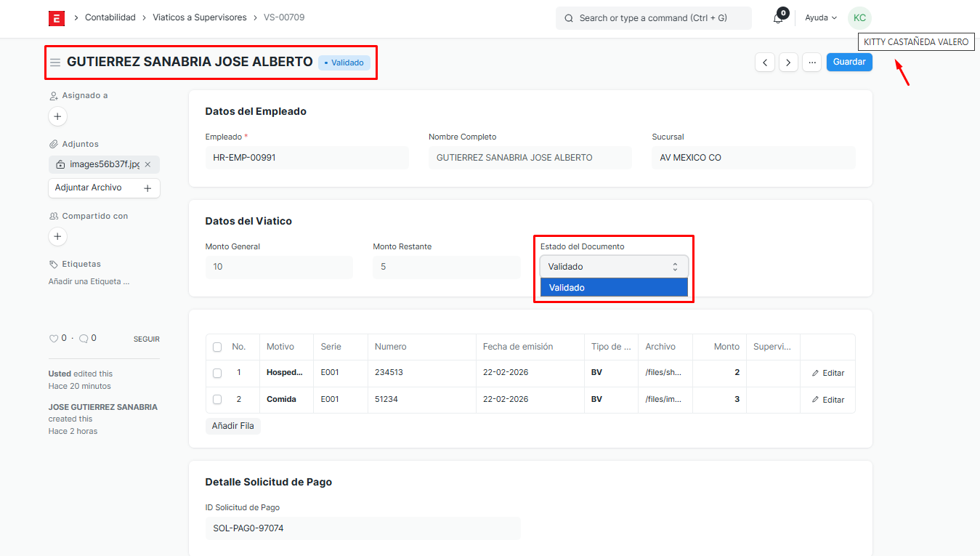Navigate to Contabilidad breadcrumb
The width and height of the screenshot is (980, 556).
pyautogui.click(x=110, y=17)
